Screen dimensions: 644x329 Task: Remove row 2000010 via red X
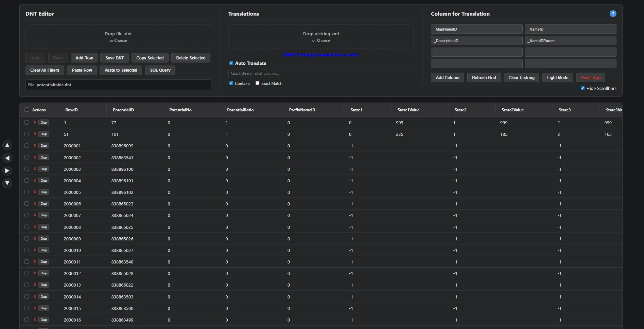(35, 250)
